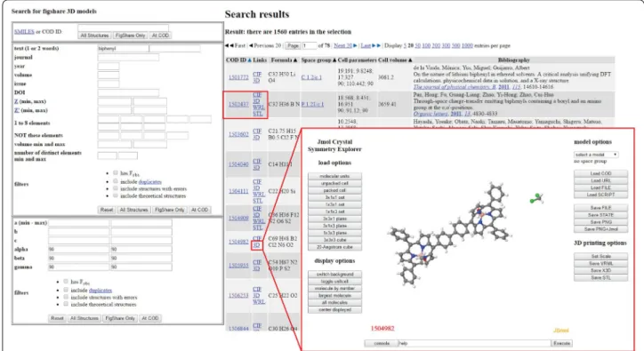Click the Reset button in the text search form

[x=107, y=210]
